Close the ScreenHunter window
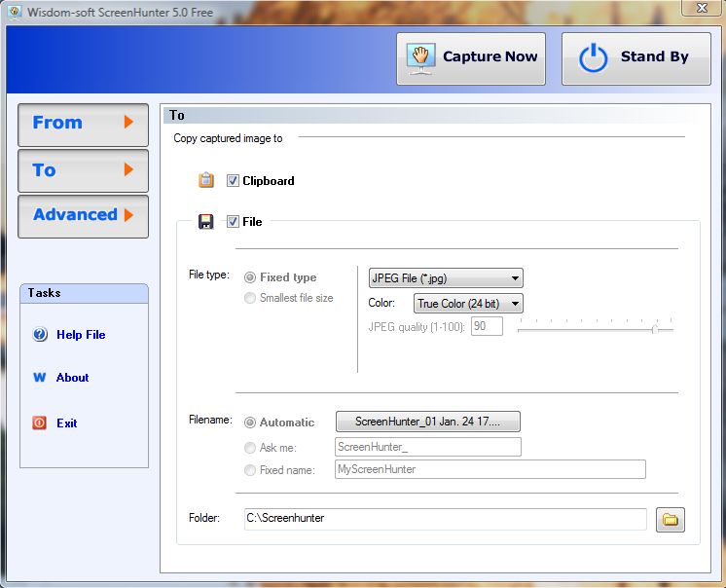Screen dimensions: 726x588 pos(702,8)
